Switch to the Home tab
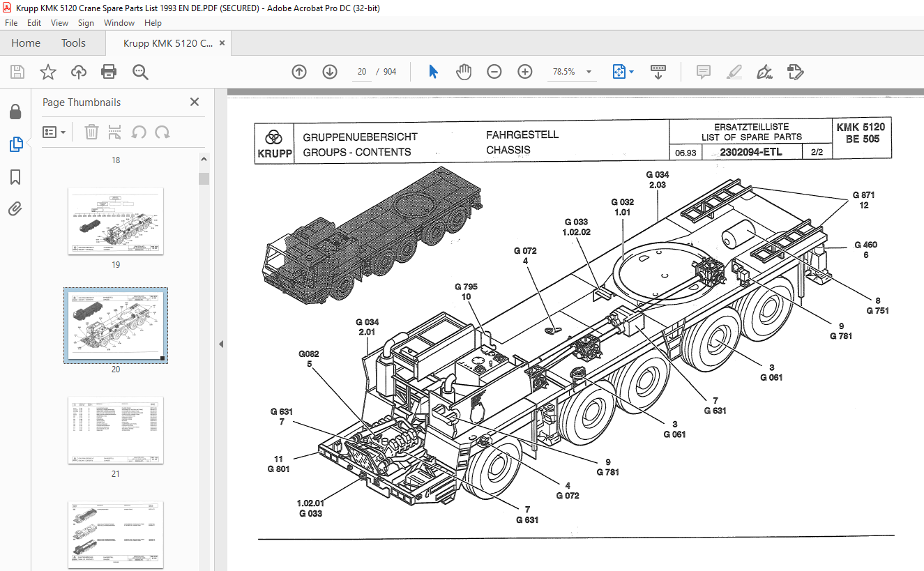The image size is (924, 571). coord(26,43)
